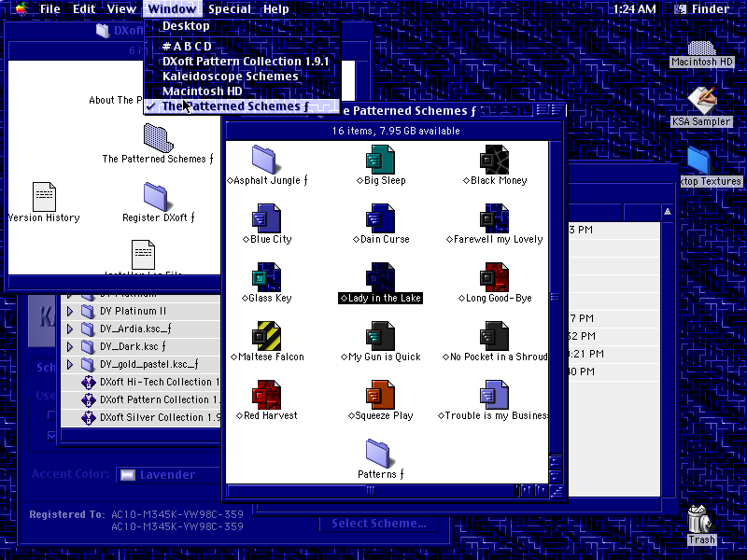Viewport: 747px width, 560px height.
Task: Expand the DV_Ardia.ksc folder
Action: pyautogui.click(x=70, y=329)
